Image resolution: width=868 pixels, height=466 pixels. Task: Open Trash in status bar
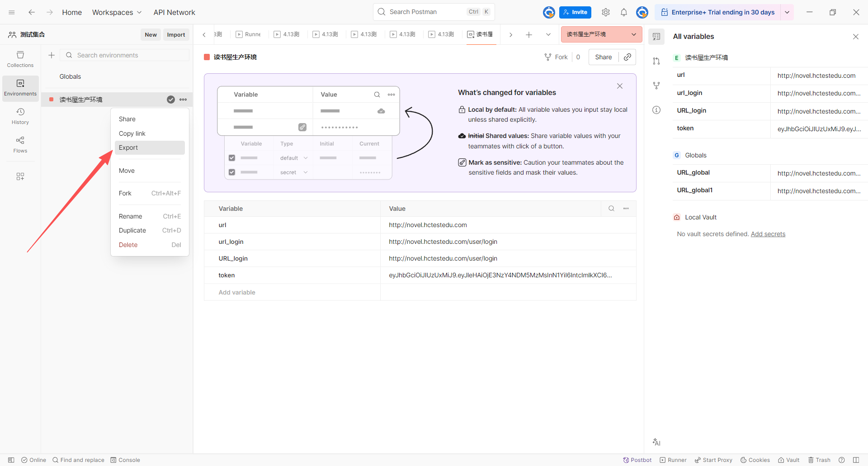tap(819, 460)
